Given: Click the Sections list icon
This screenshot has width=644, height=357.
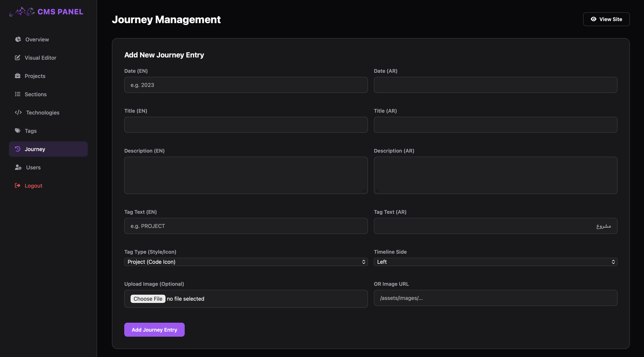Looking at the screenshot, I should tap(18, 94).
